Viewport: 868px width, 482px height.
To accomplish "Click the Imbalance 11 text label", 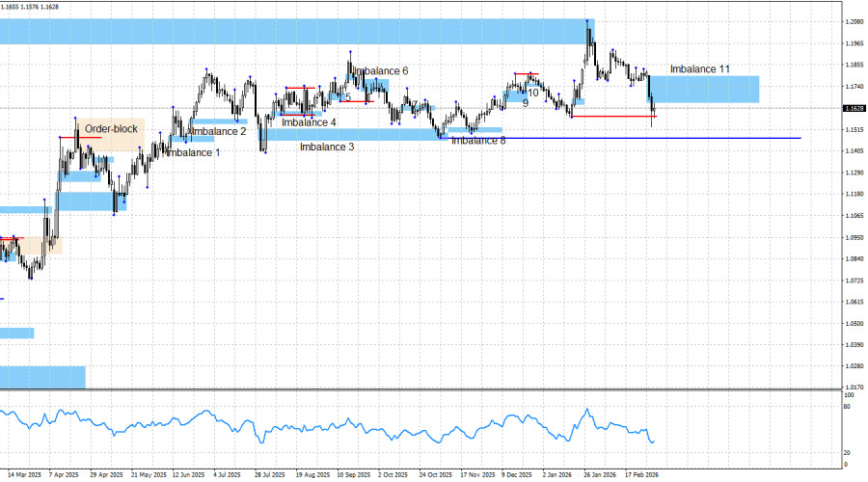I will [700, 69].
